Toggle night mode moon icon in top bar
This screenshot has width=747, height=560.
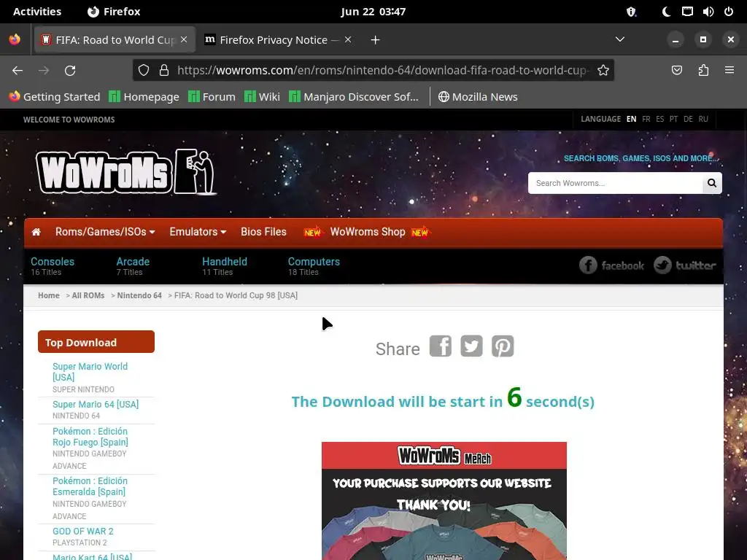(666, 12)
